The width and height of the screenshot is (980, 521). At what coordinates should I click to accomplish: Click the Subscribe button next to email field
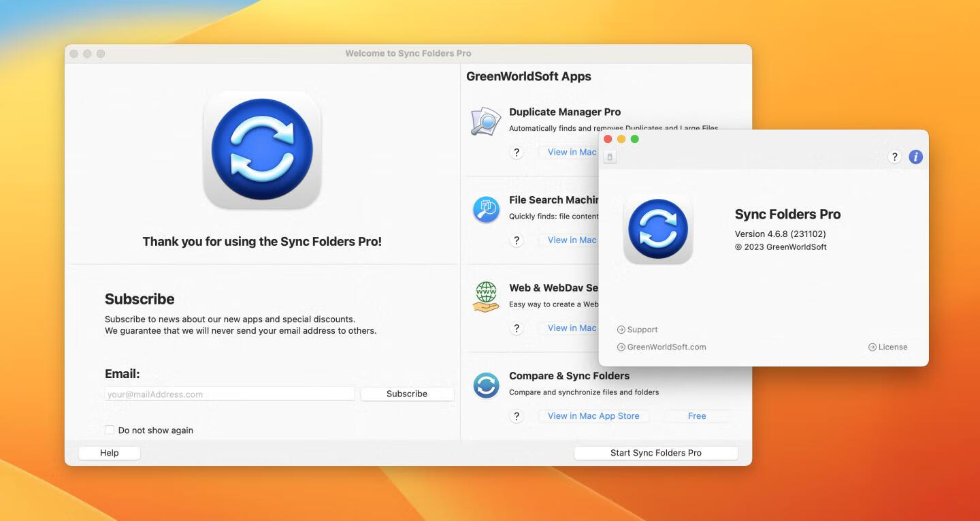pyautogui.click(x=407, y=394)
